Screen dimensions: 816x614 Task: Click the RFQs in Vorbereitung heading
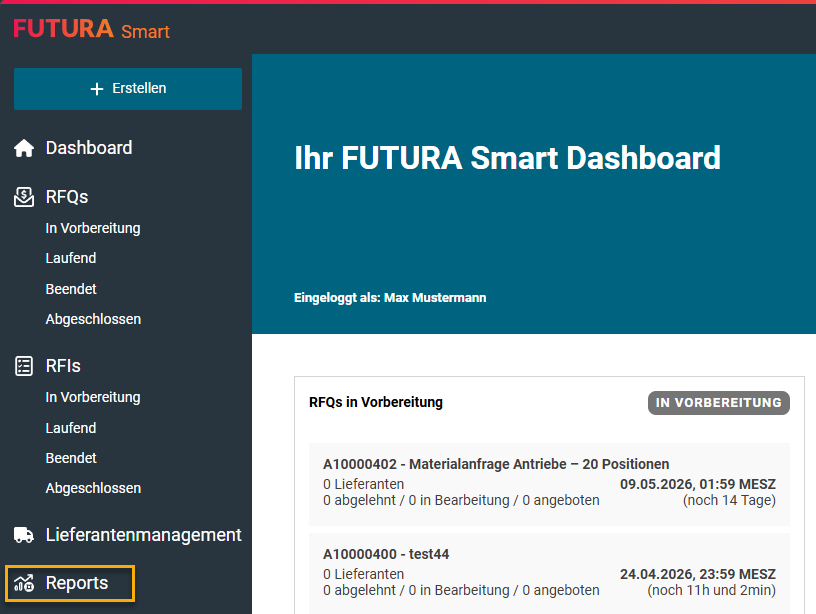376,402
